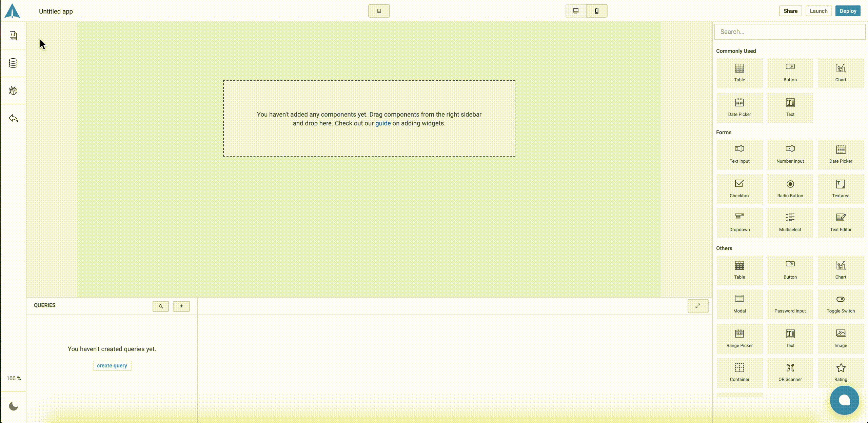Expand the query editor panel
The image size is (868, 423).
coord(698,306)
